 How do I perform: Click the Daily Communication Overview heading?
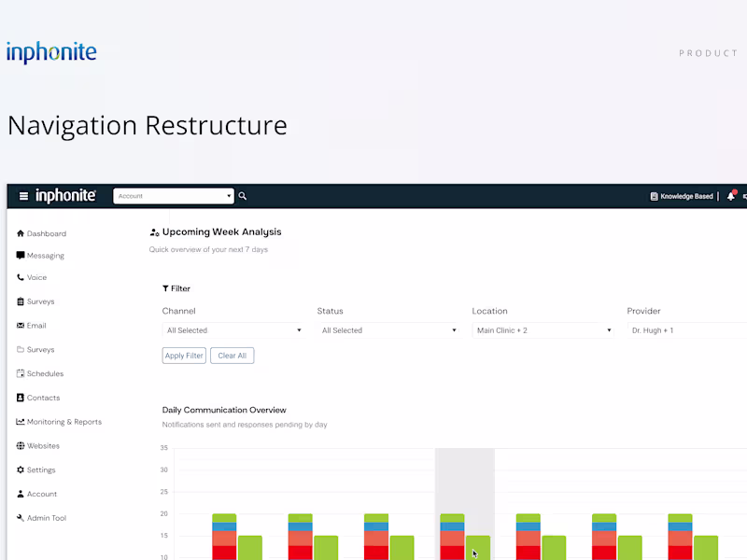224,410
